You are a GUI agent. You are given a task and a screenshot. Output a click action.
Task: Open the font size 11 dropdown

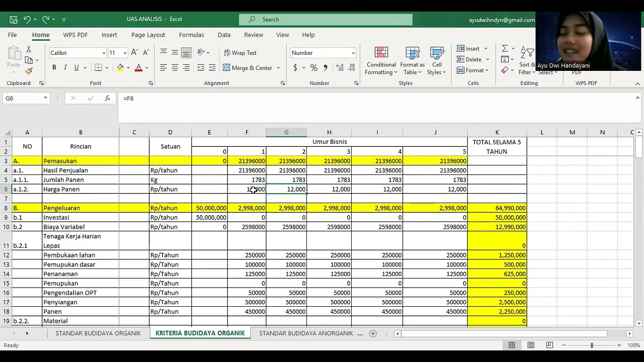(x=125, y=53)
